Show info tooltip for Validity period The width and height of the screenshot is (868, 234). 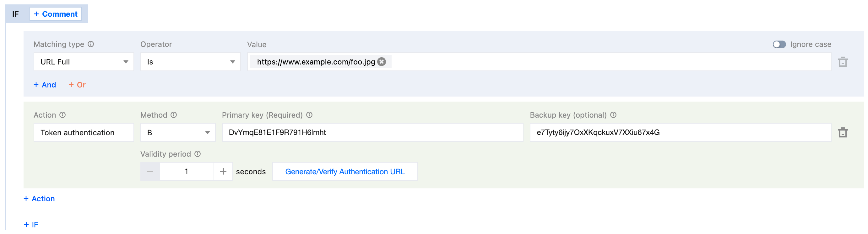[x=198, y=154]
